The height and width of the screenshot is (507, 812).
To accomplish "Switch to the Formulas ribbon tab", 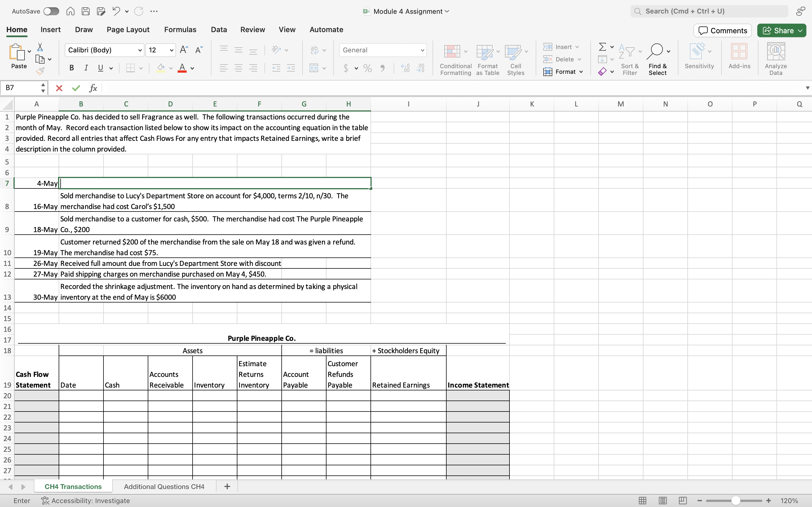I will pos(180,30).
